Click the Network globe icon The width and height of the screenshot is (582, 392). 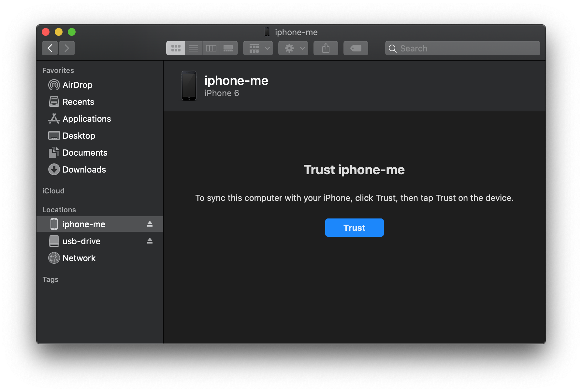pos(54,258)
